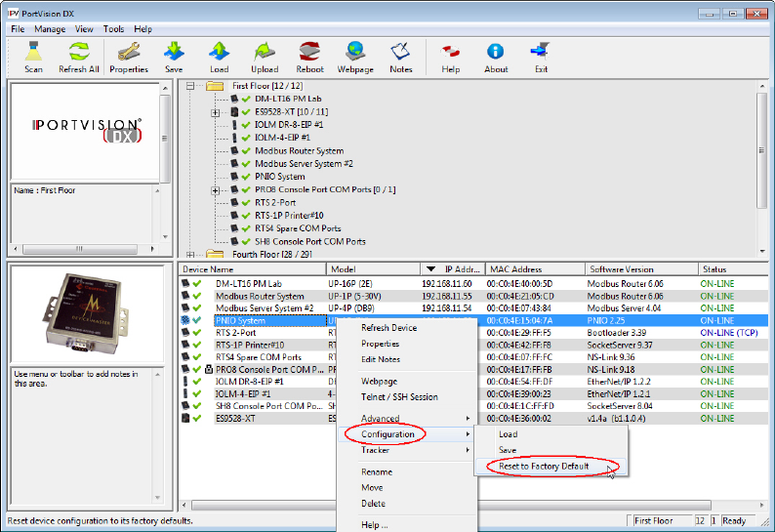Click the Status column header
Screen dimensions: 775x532
pos(733,269)
